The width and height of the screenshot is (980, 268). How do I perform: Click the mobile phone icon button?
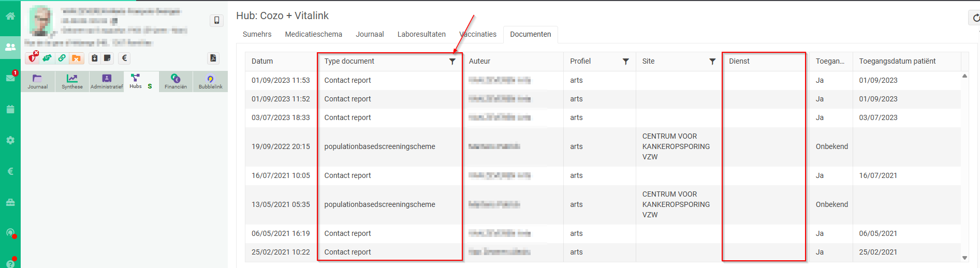click(x=216, y=20)
